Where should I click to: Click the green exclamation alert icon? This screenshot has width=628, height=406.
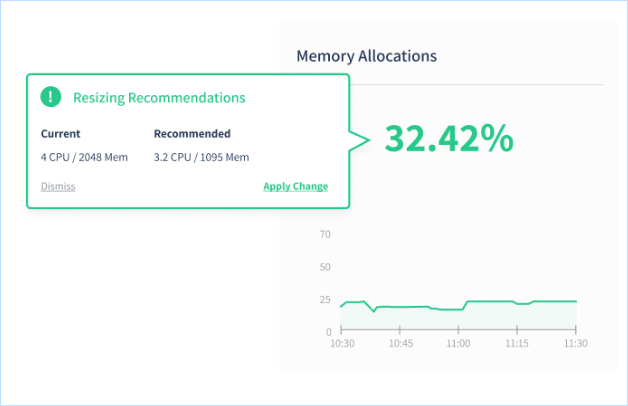(51, 97)
